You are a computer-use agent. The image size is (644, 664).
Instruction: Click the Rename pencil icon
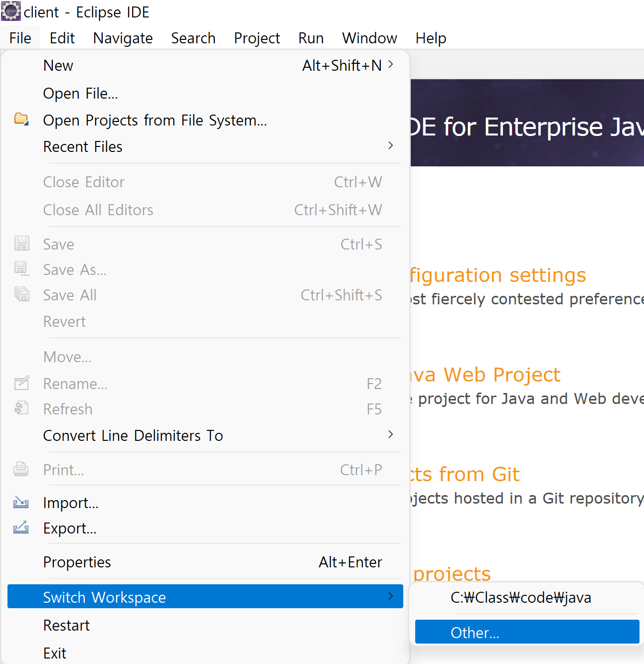click(21, 383)
